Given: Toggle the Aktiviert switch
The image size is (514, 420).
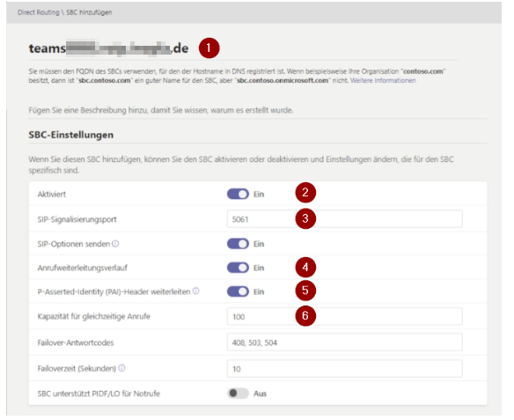Looking at the screenshot, I should tap(238, 194).
